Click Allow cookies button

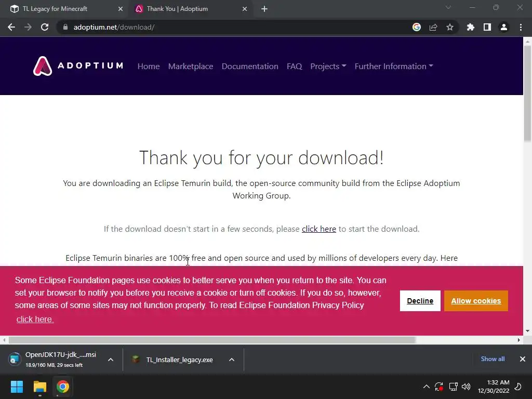coord(476,301)
